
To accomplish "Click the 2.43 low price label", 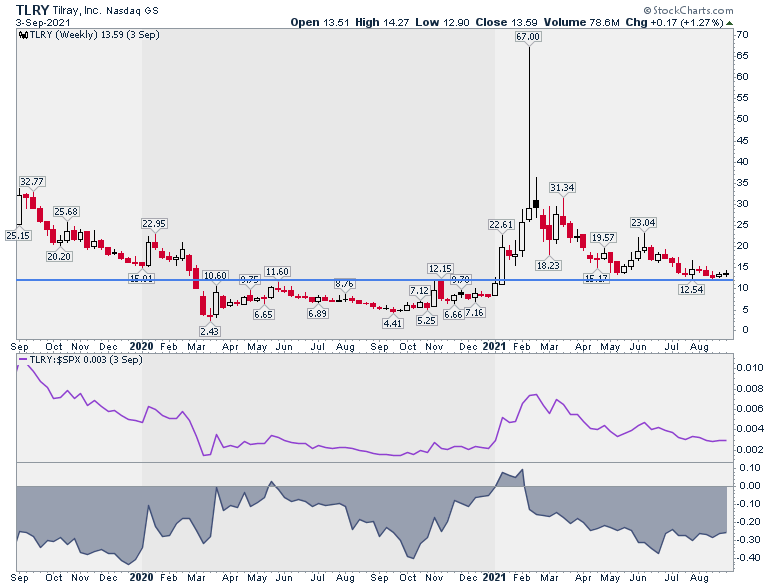I will pos(209,331).
